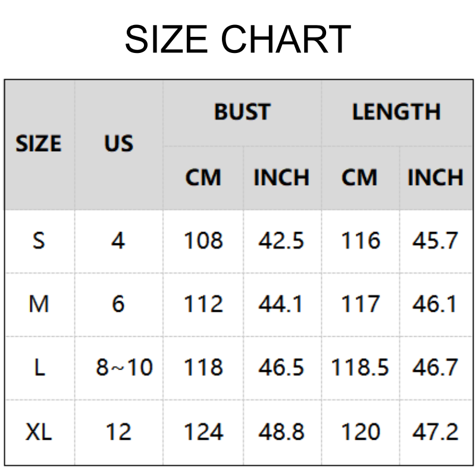The width and height of the screenshot is (476, 476).
Task: Click bust value 118 cm
Action: click(x=203, y=368)
